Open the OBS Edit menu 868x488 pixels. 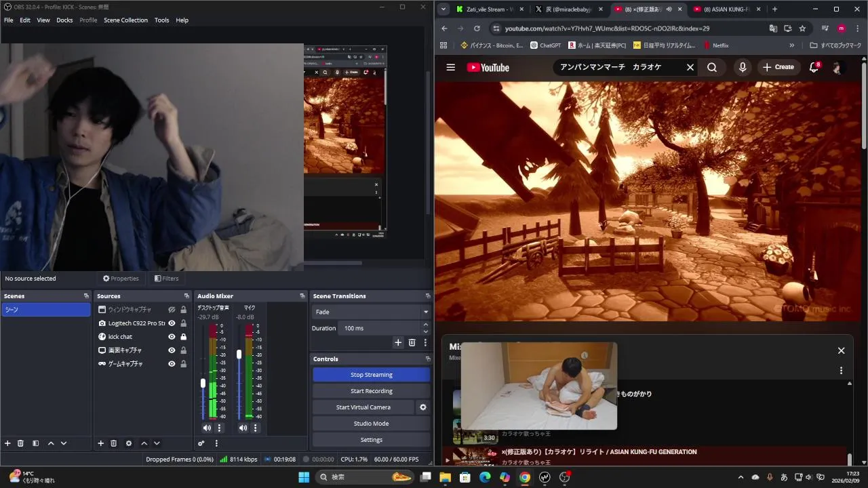(x=25, y=20)
